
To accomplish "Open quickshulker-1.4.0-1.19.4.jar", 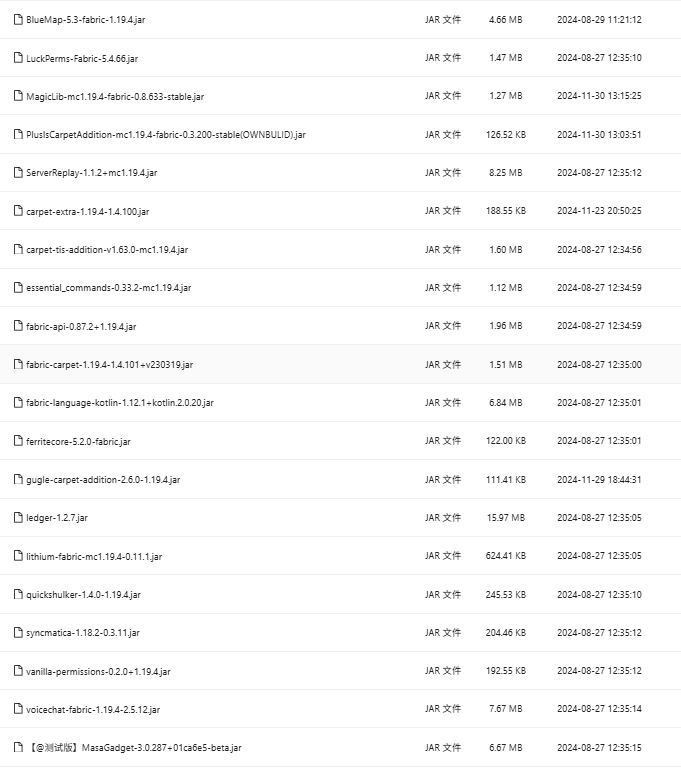I will tap(83, 594).
